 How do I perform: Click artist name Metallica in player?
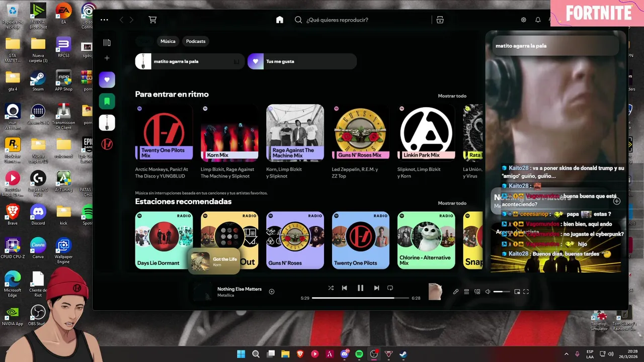[x=225, y=296]
